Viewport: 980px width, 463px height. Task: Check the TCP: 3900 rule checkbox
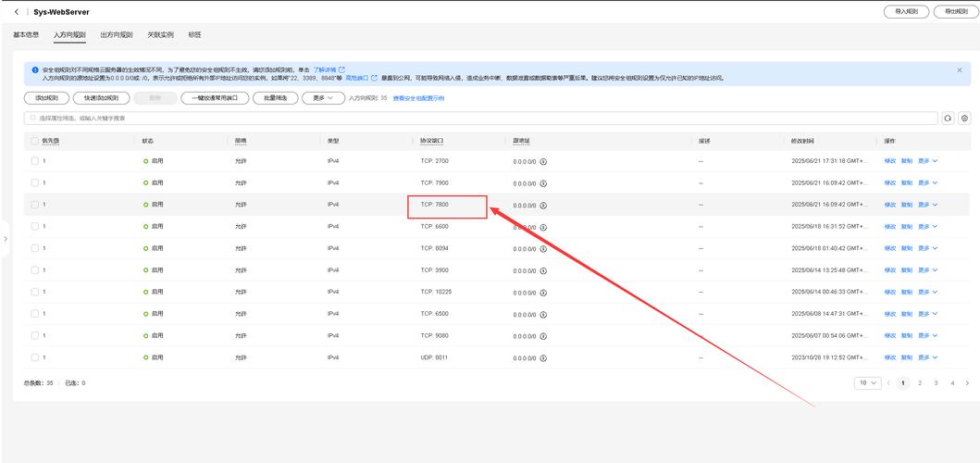click(34, 270)
